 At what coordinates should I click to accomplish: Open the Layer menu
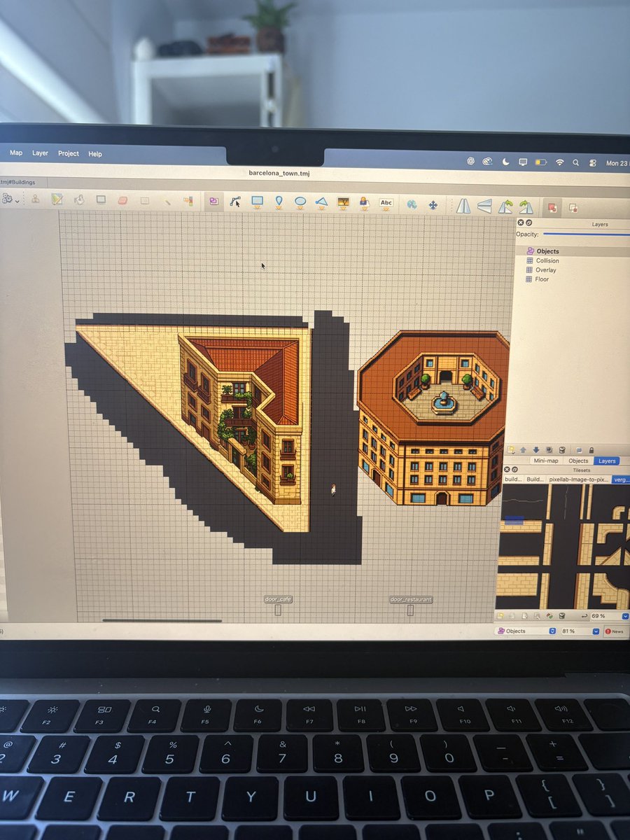pos(40,153)
